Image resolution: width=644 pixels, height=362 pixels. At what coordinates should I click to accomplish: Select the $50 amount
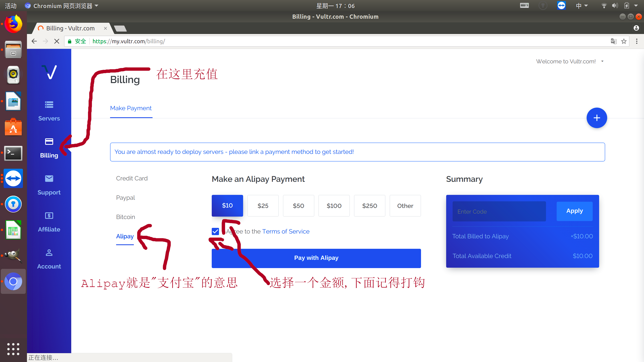coord(298,206)
